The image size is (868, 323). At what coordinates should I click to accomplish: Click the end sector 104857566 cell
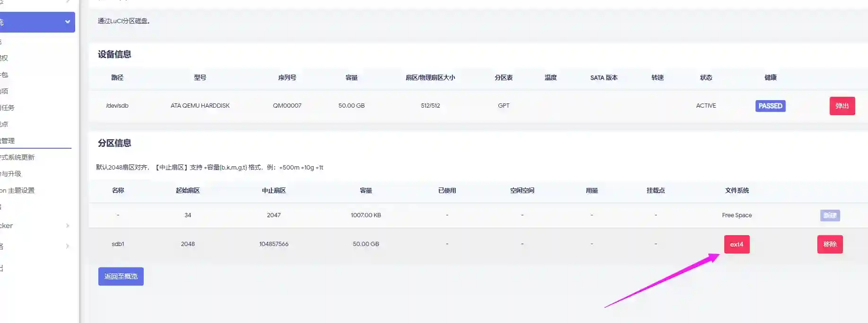tap(274, 244)
